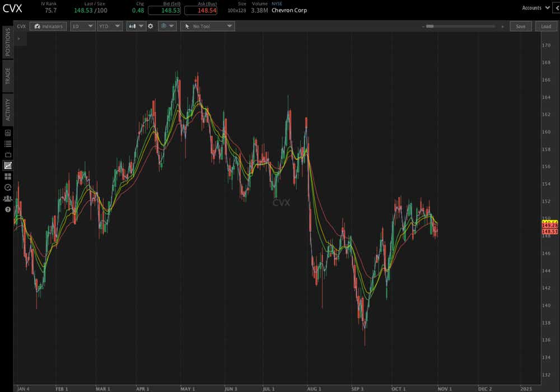
Task: Open the help question mark icon
Action: tap(8, 209)
